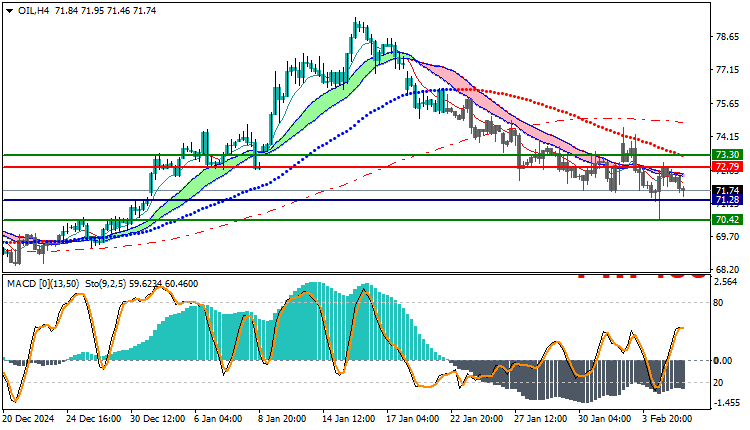
Task: Click the 3 Feb 20:00 time label
Action: [x=667, y=419]
